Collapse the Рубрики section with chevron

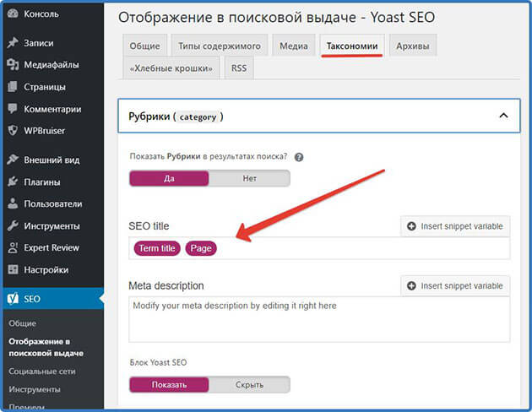503,116
